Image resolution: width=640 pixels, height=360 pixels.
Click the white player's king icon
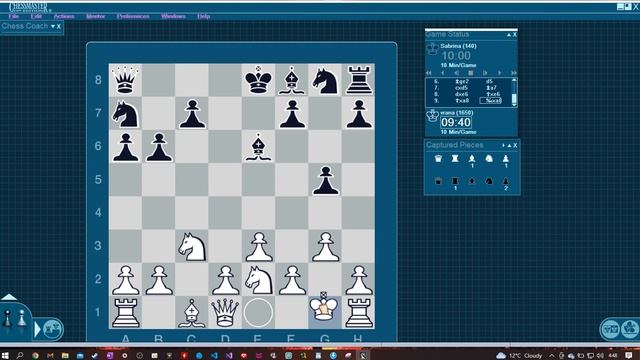click(x=432, y=116)
